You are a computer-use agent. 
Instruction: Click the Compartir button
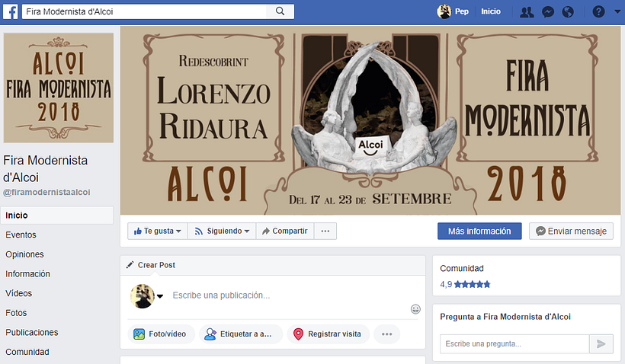(x=285, y=231)
